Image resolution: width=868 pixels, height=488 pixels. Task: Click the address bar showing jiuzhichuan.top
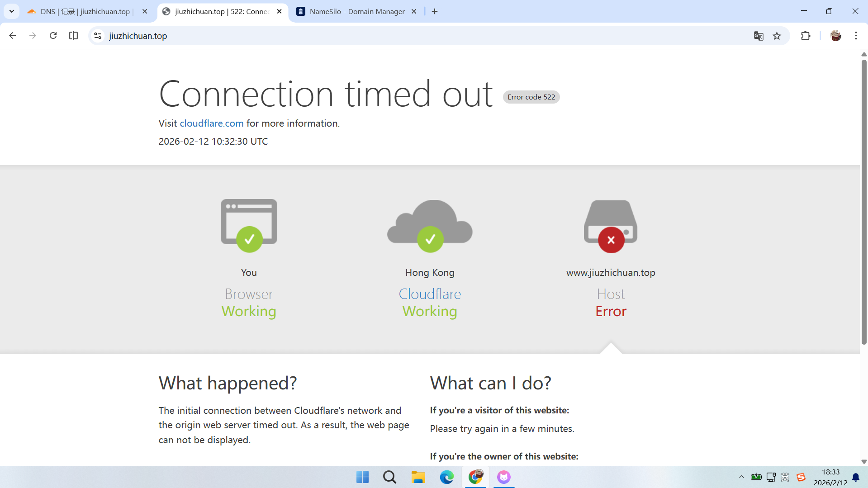(407, 36)
